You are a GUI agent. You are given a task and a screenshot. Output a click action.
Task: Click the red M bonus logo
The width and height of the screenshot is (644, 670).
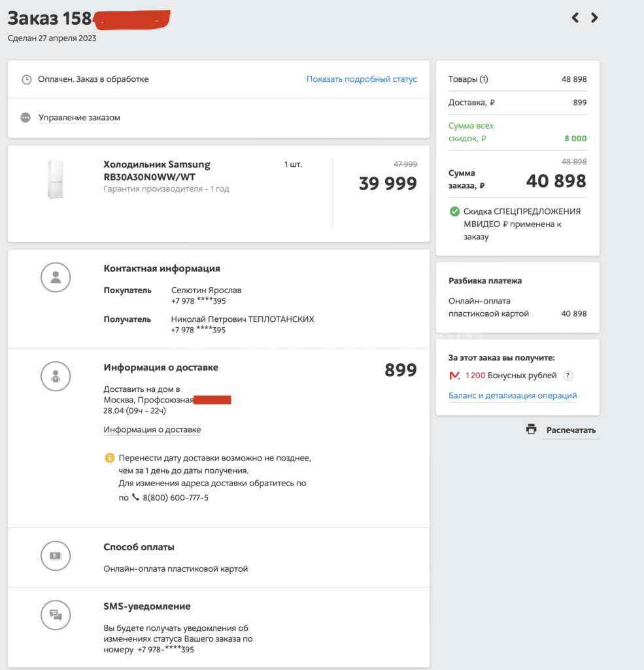click(454, 376)
